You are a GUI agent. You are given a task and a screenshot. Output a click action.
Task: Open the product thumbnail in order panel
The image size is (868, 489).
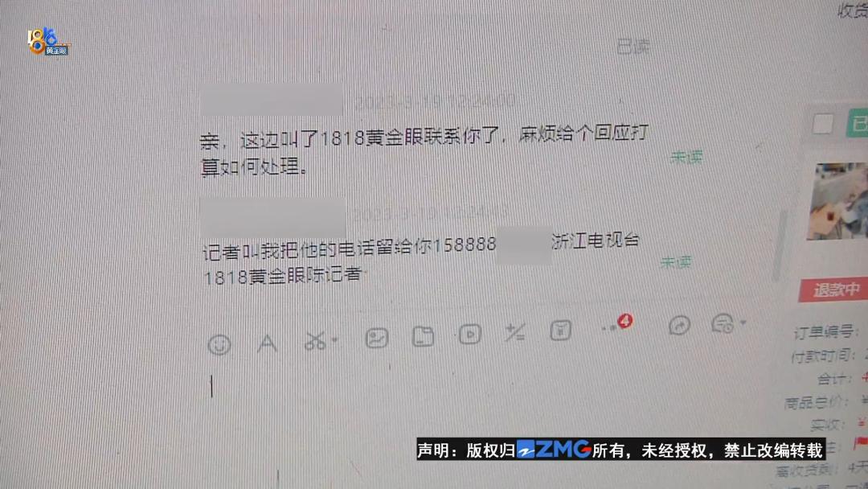click(x=837, y=201)
